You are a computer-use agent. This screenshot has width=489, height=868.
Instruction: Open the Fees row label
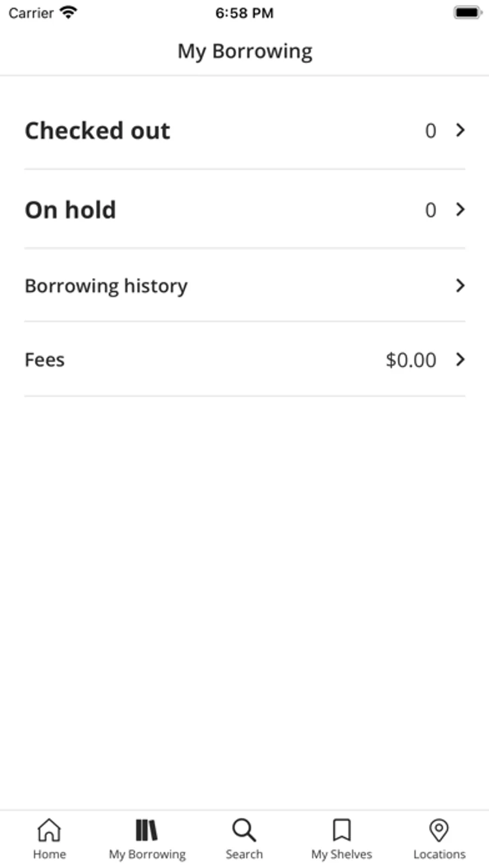[x=45, y=360]
